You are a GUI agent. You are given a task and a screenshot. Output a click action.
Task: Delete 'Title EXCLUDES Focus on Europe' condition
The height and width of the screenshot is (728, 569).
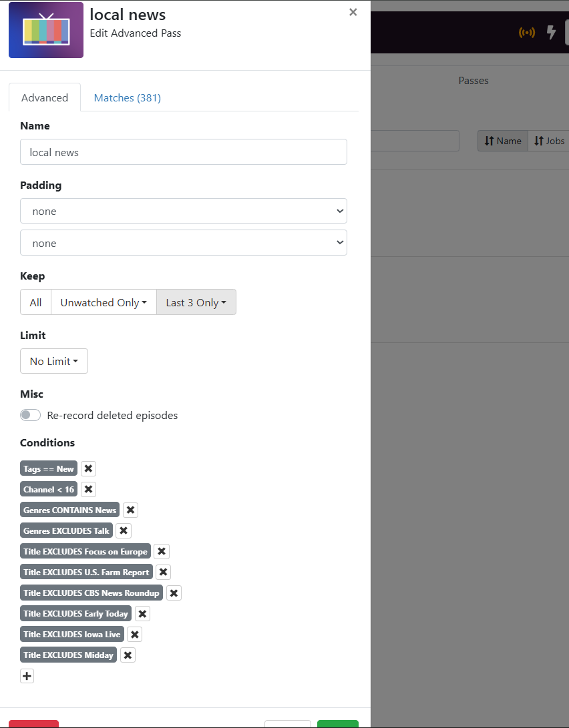click(162, 551)
